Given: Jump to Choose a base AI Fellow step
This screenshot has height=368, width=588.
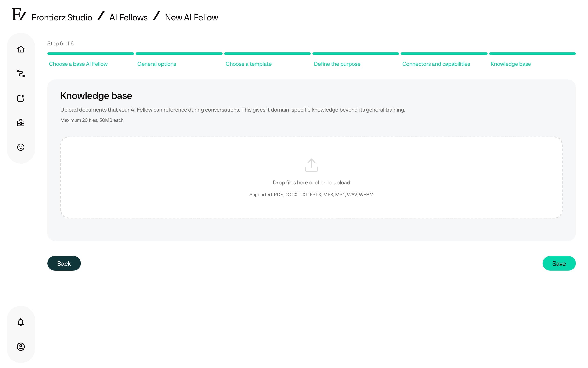Looking at the screenshot, I should [78, 64].
